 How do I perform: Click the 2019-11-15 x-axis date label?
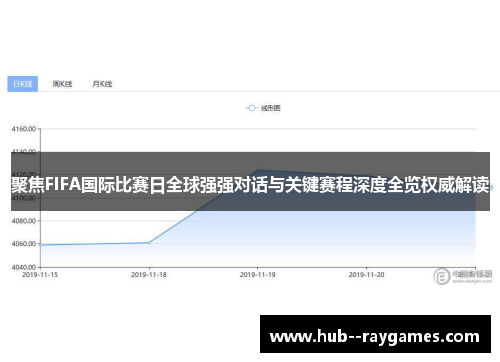(x=40, y=275)
